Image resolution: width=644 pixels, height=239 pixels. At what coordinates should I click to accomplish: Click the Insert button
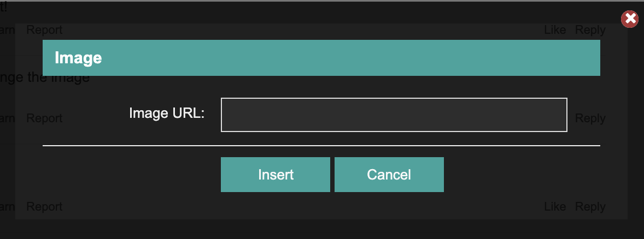(x=276, y=175)
